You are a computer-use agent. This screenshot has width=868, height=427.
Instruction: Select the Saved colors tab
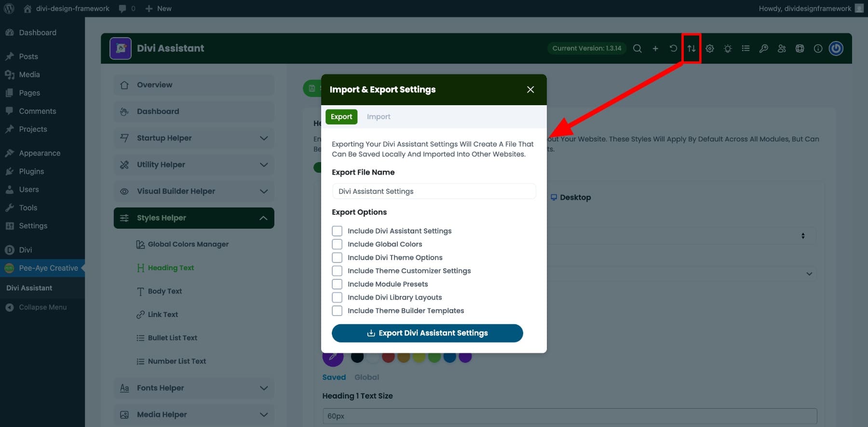(x=334, y=377)
